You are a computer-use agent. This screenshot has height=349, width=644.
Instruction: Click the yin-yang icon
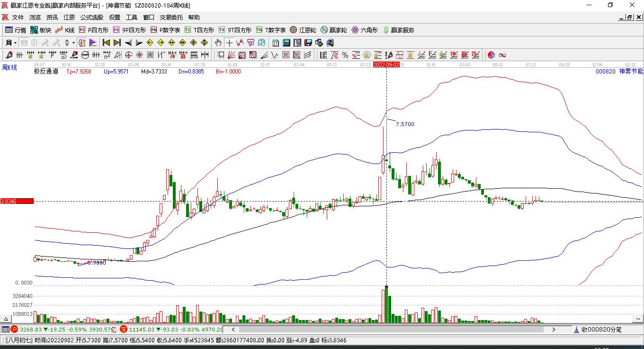492,55
